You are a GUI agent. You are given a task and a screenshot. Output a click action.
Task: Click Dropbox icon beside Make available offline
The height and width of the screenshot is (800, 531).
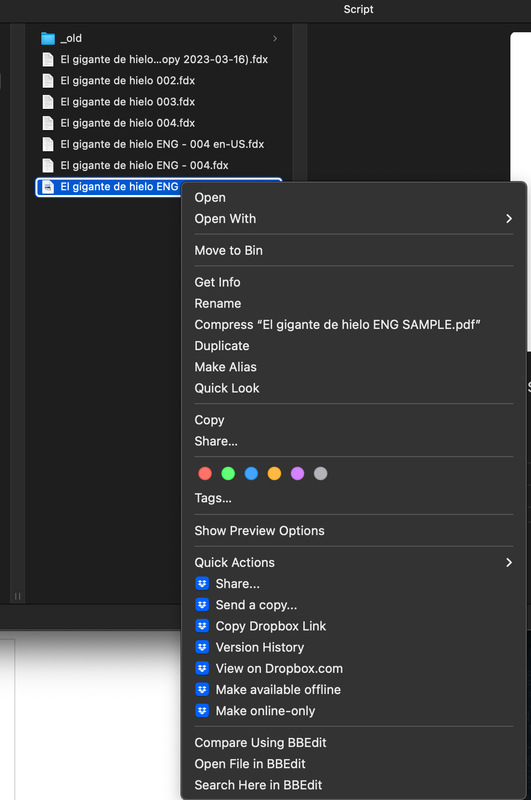tap(203, 689)
